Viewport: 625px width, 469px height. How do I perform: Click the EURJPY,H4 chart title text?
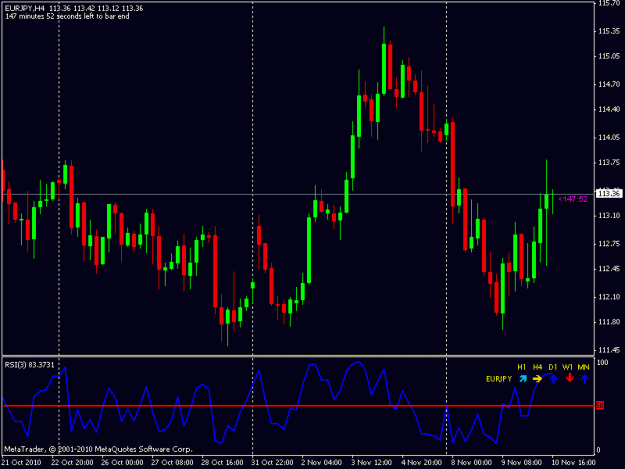25,8
